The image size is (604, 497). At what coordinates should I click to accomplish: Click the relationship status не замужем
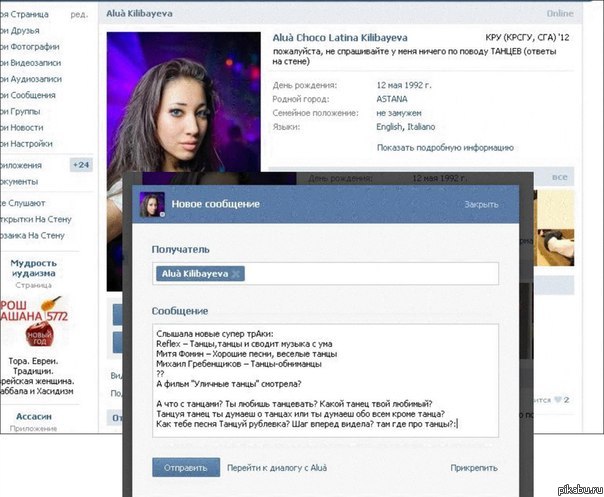tap(399, 113)
